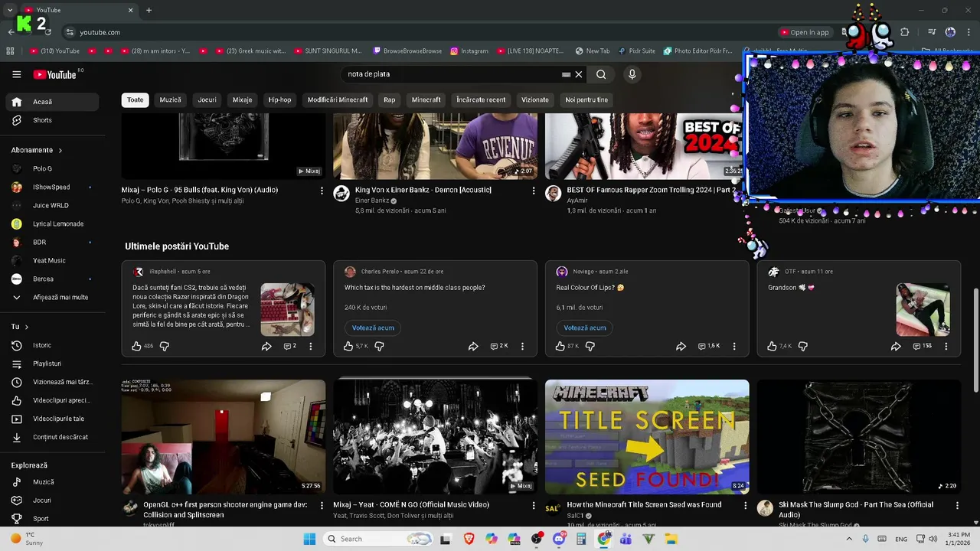The image size is (980, 551).
Task: Vote with 'Votează acum' on Noviago poll
Action: 585,328
